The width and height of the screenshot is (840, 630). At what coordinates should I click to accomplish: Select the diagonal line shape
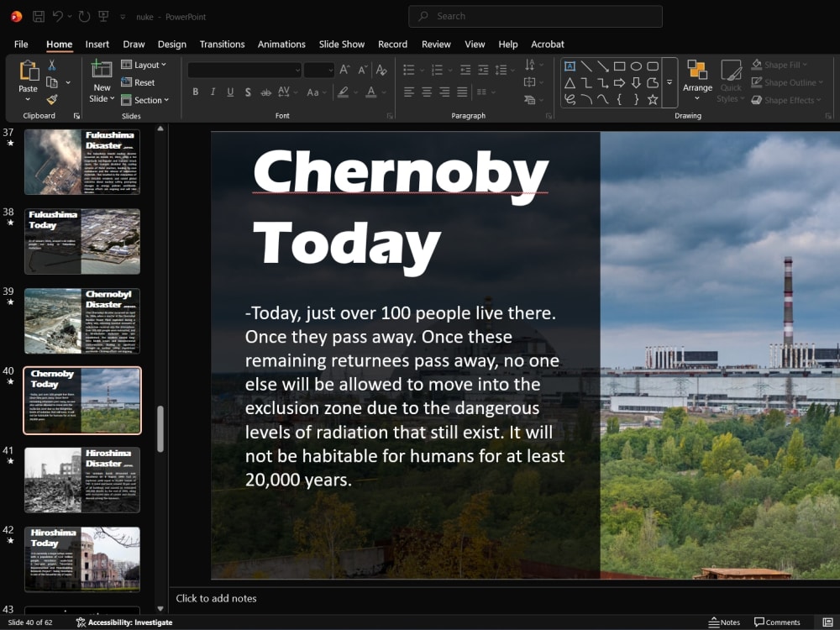pyautogui.click(x=586, y=66)
